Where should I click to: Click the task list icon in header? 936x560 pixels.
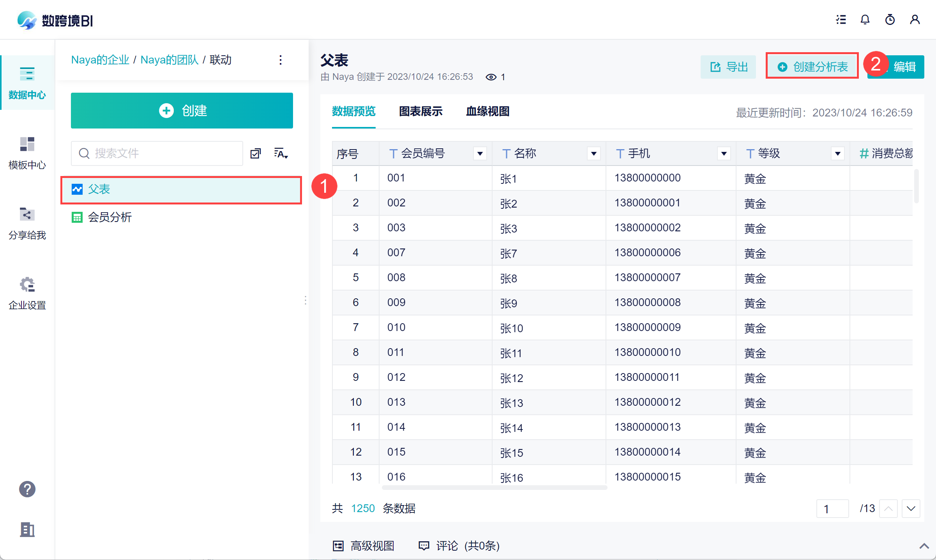841,19
